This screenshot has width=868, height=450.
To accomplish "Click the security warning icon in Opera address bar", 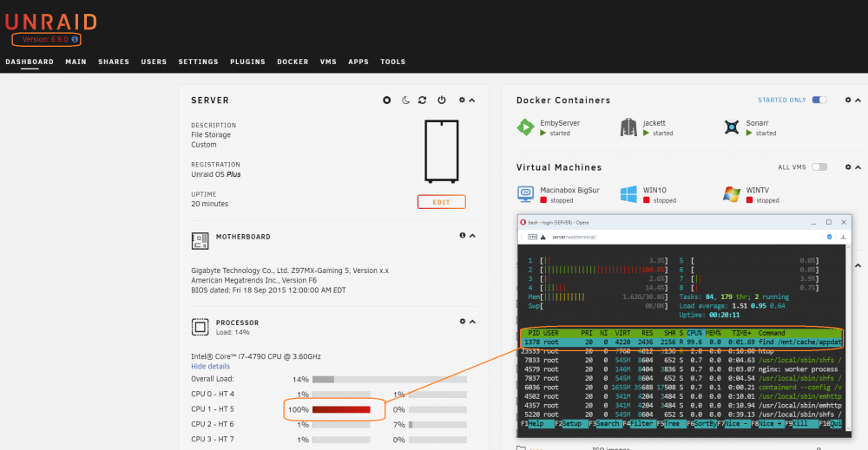I will click(x=543, y=238).
